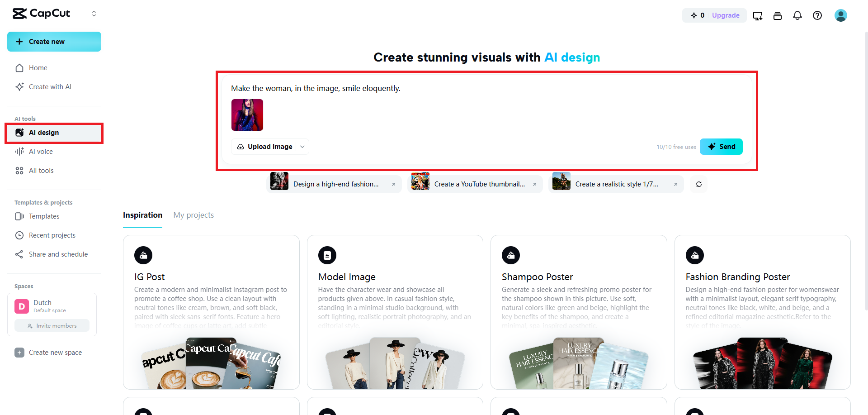Screen dimensions: 868x415
Task: Open All tools from the sidebar
Action: 41,170
